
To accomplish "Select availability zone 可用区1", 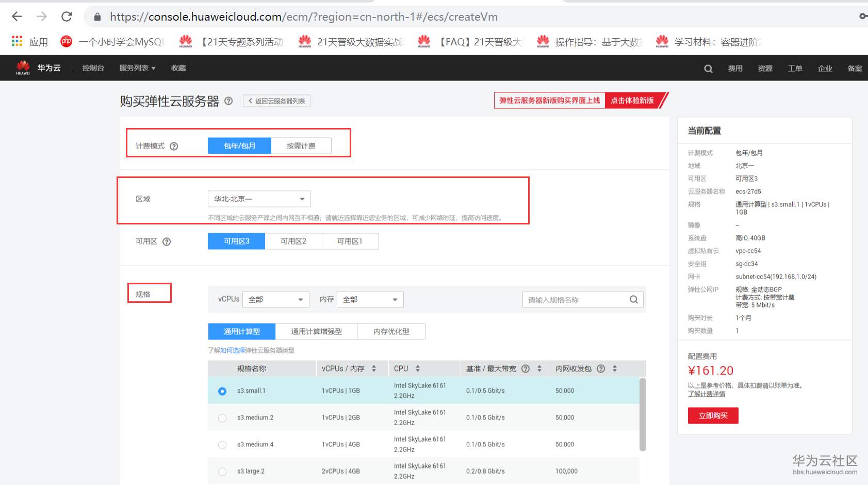I will tap(350, 241).
